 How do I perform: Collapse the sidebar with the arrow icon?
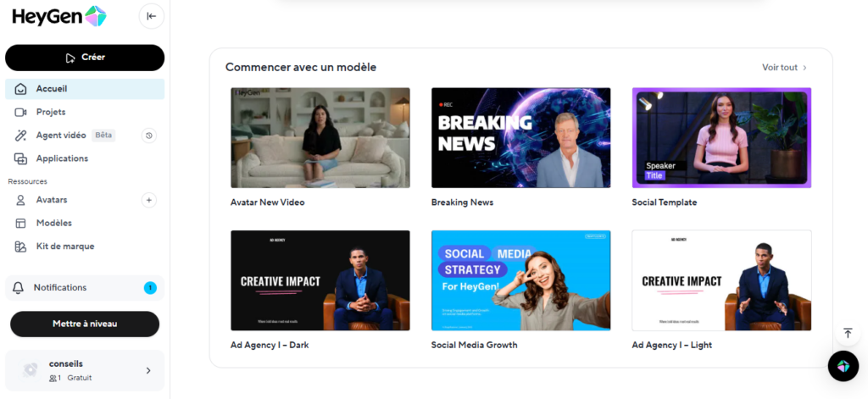click(x=151, y=16)
